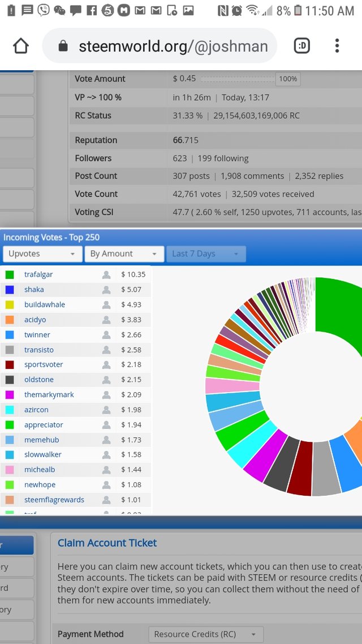Click the user icon beside themarkymark
The image size is (362, 644).
(106, 394)
